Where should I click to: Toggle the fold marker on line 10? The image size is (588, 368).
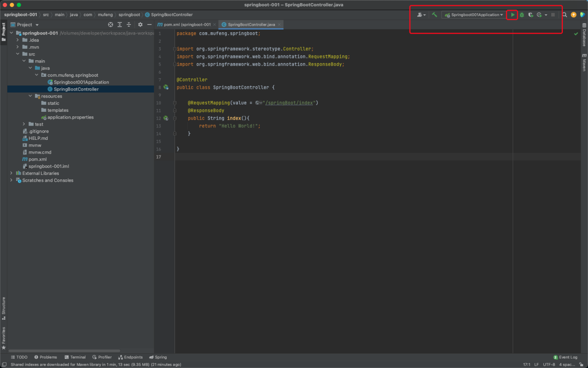(175, 103)
